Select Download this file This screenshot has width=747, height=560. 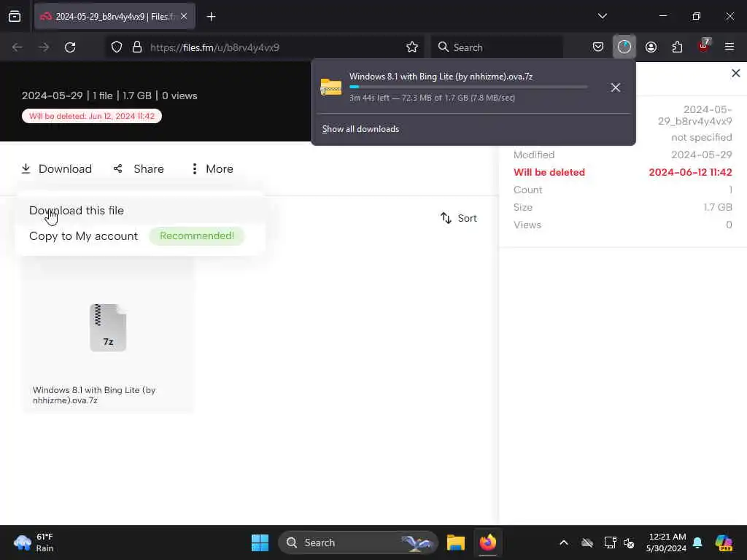[76, 211]
